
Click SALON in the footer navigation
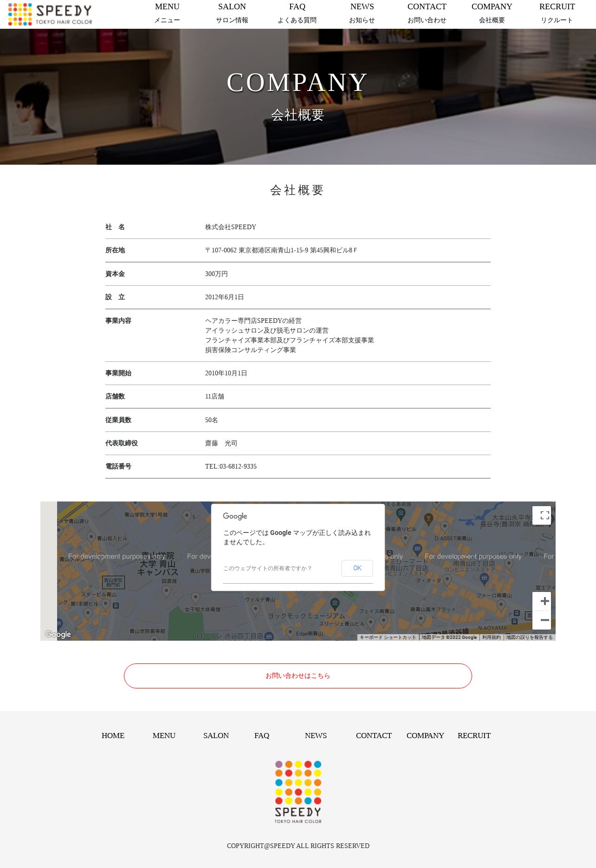point(216,736)
